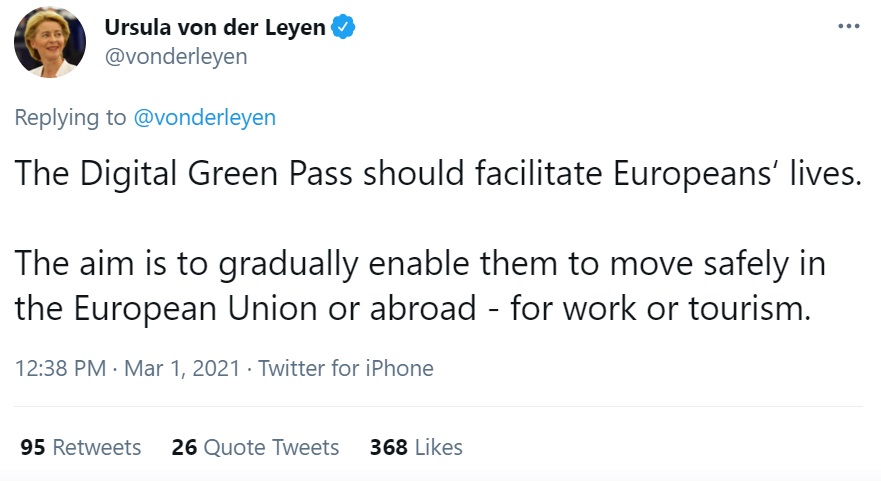Image resolution: width=881 pixels, height=481 pixels.
Task: Click the sentence about the Digital Green Pass
Action: 437,175
